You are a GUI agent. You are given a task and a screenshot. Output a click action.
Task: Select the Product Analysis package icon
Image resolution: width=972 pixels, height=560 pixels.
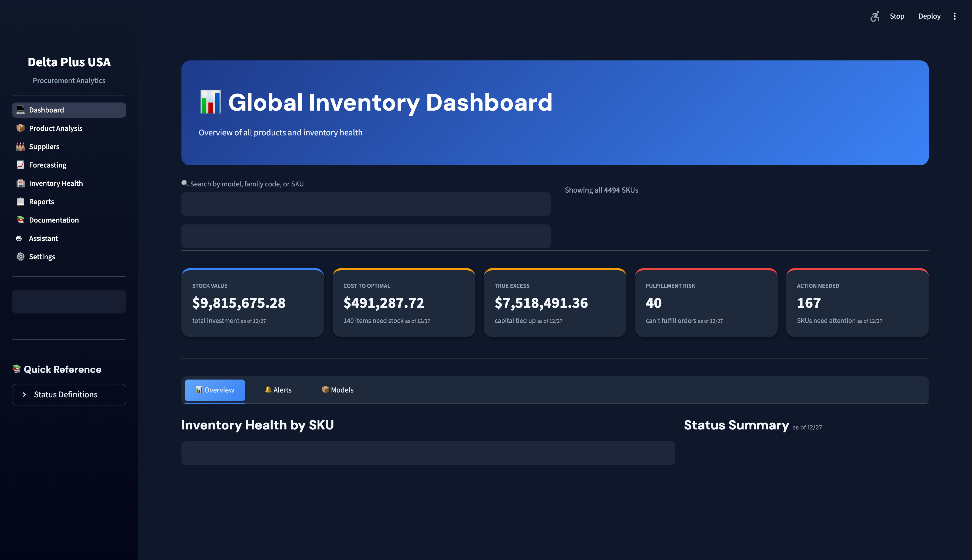(20, 128)
